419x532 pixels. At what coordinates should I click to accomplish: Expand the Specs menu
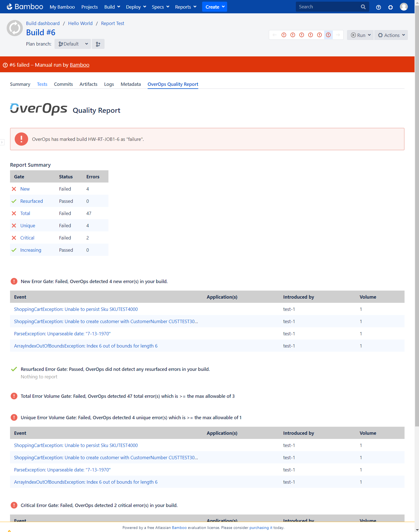pos(160,7)
